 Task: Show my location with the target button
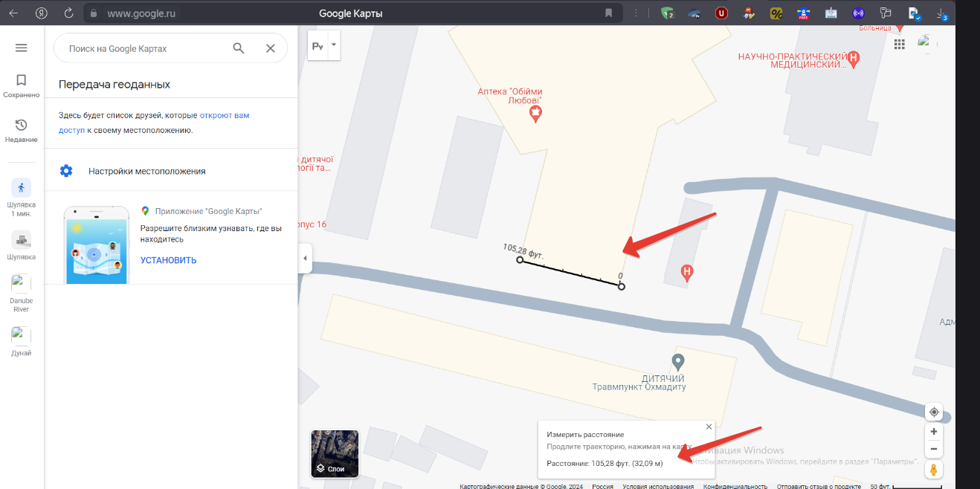tap(934, 412)
